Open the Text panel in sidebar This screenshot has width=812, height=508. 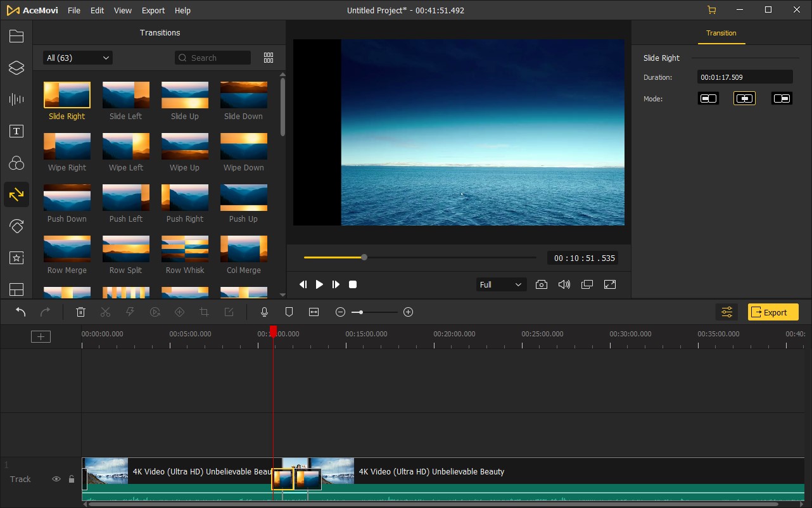click(x=16, y=131)
